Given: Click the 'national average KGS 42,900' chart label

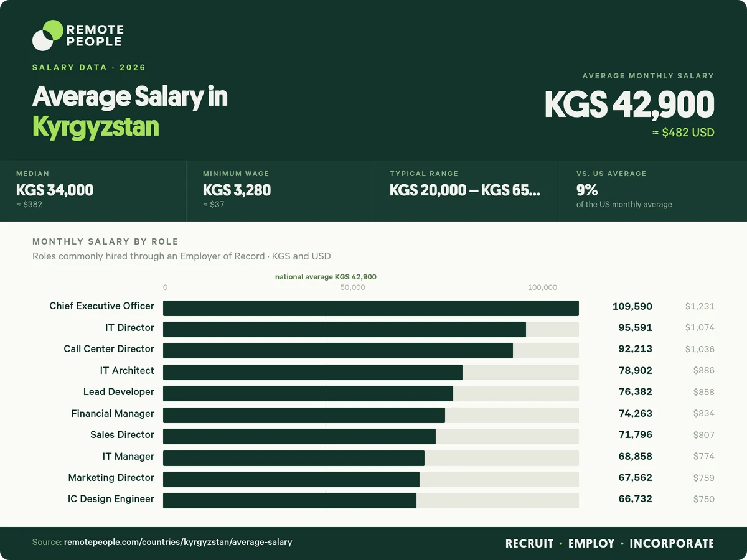Looking at the screenshot, I should 326,277.
